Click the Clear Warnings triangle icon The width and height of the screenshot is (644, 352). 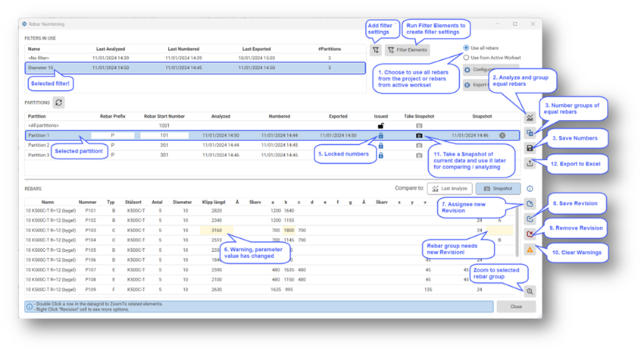tap(530, 250)
